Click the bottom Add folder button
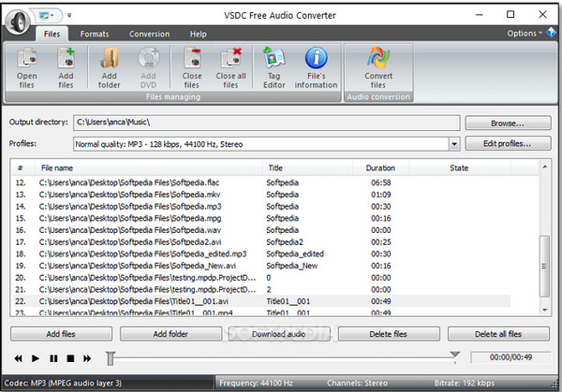Screen dimensions: 562x392 point(170,334)
